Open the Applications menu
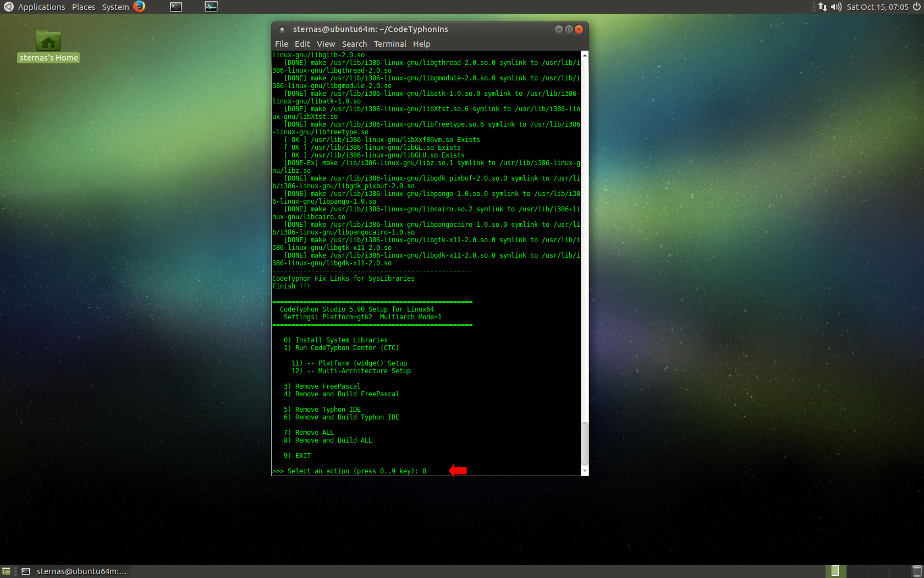Screen dimensions: 924x578 [41, 7]
